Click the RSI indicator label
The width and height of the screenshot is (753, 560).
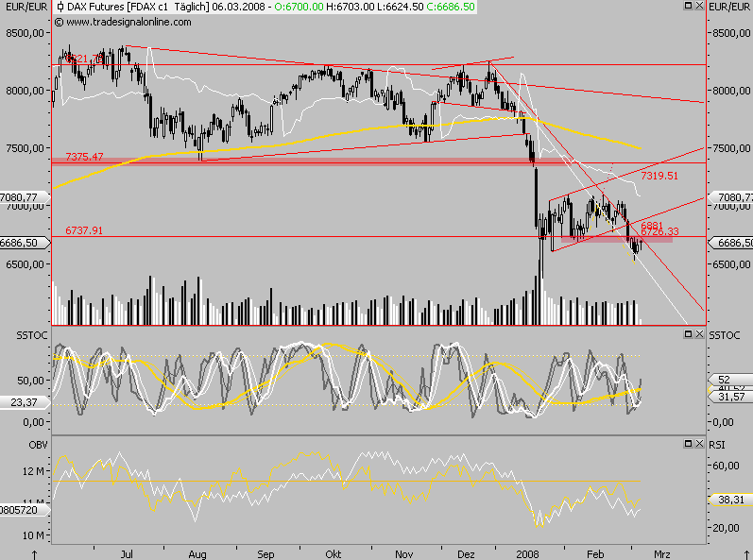click(716, 445)
